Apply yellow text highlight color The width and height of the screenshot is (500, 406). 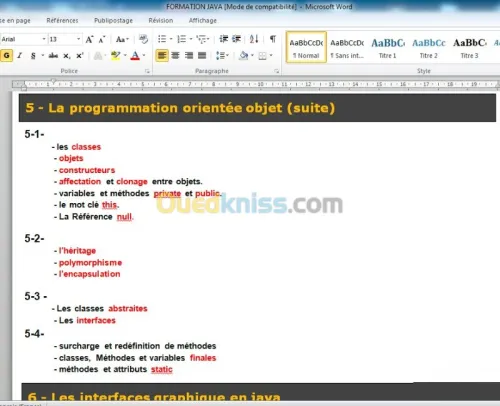115,55
